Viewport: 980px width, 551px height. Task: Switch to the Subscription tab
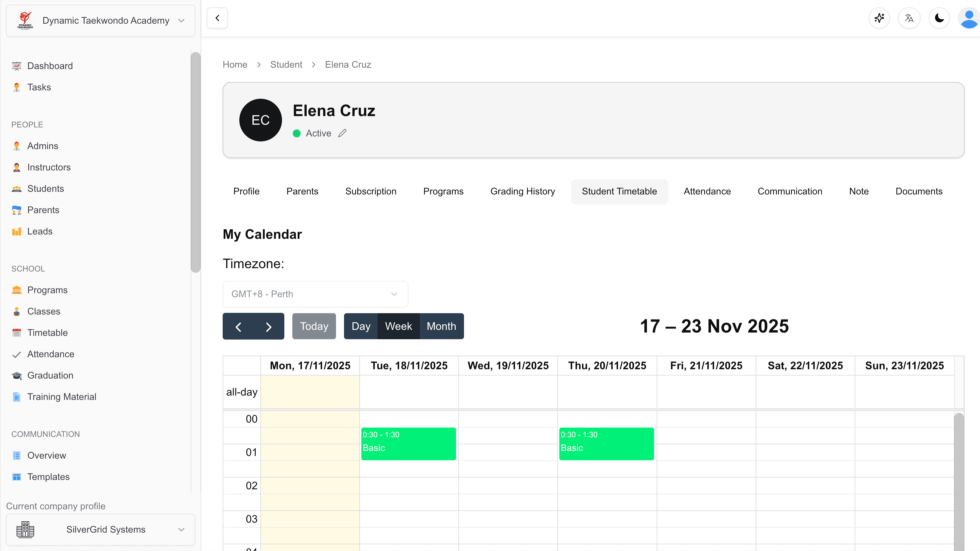(371, 191)
